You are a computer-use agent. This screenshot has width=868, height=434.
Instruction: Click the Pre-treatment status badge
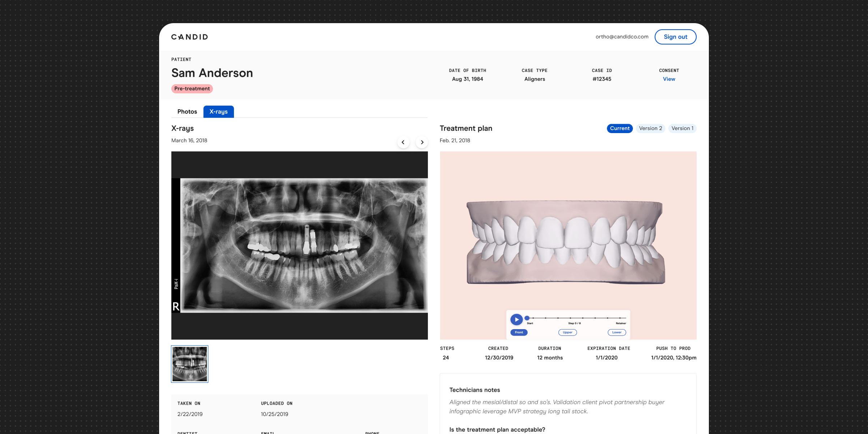click(x=192, y=88)
